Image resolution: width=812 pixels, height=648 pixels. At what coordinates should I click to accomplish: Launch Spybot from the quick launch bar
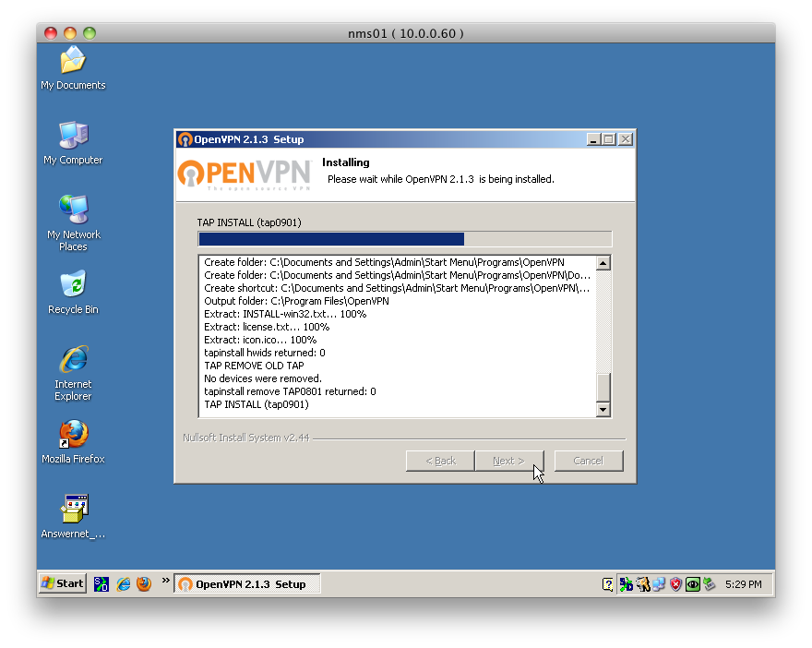coord(101,584)
